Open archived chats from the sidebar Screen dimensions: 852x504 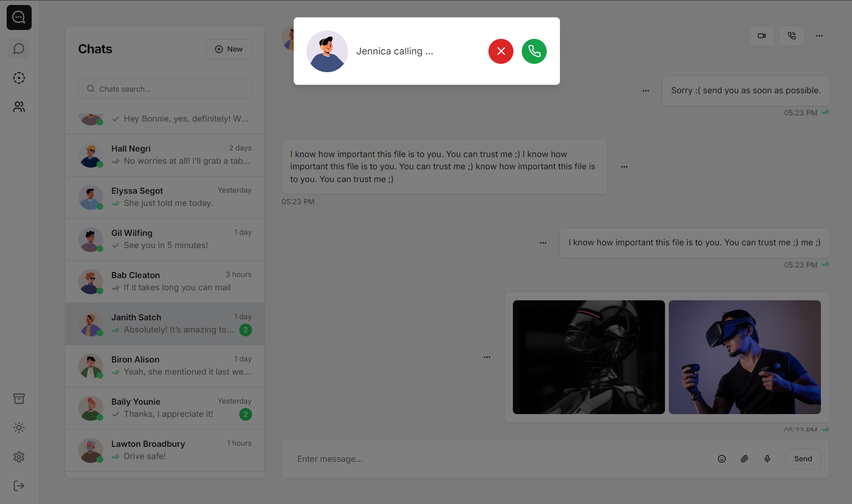coord(19,399)
